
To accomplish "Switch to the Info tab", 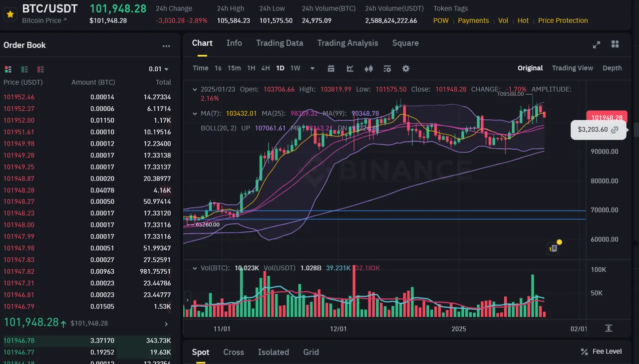I will pyautogui.click(x=234, y=43).
